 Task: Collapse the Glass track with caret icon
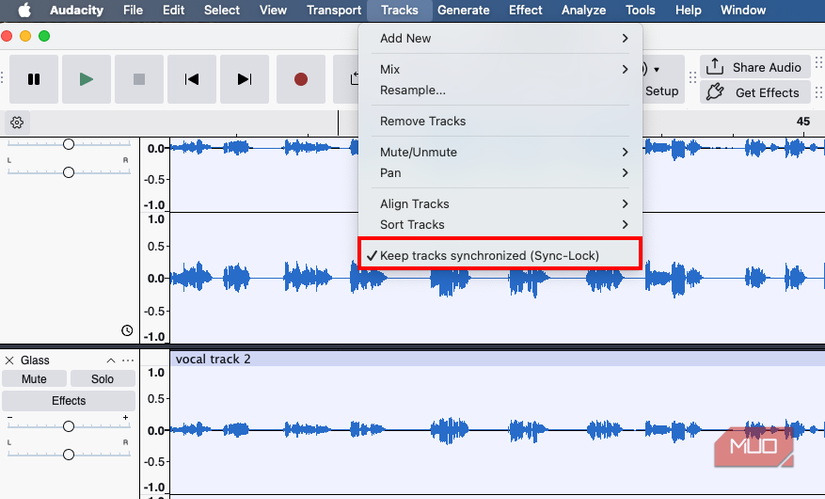[111, 361]
